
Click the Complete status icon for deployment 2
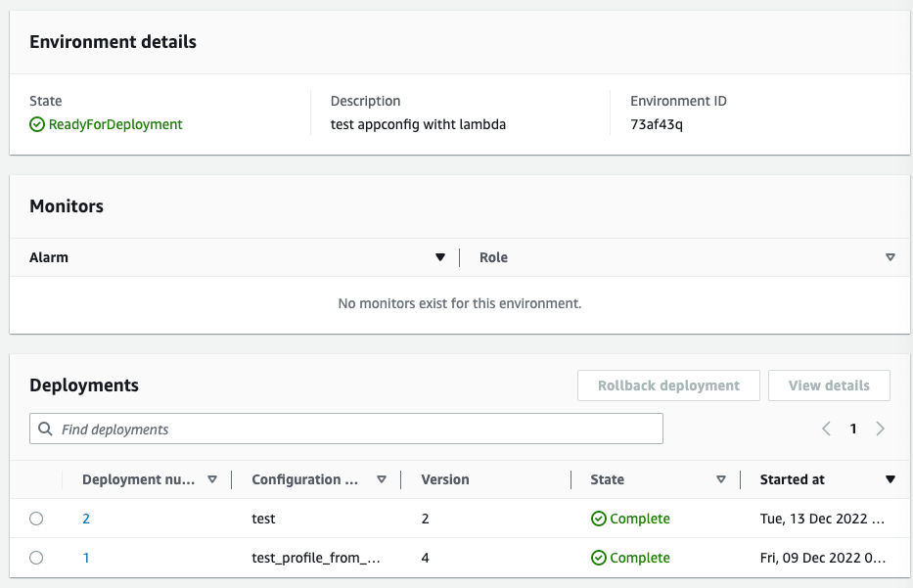point(599,519)
